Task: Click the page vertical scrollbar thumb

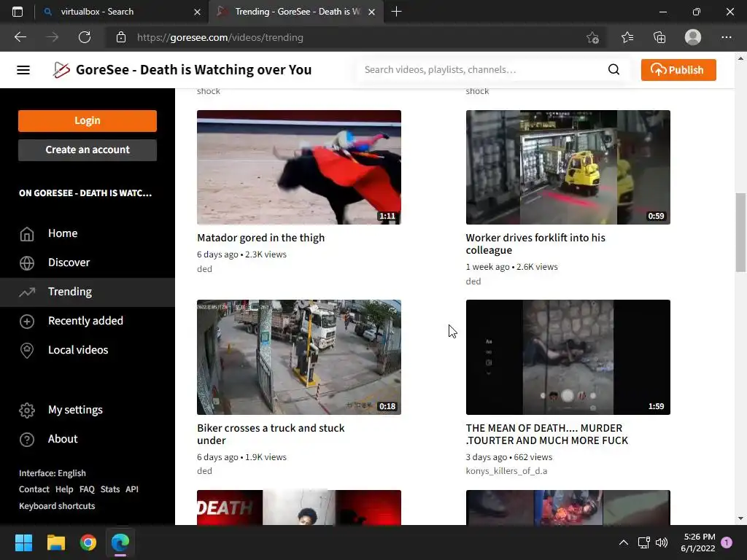Action: pyautogui.click(x=740, y=233)
